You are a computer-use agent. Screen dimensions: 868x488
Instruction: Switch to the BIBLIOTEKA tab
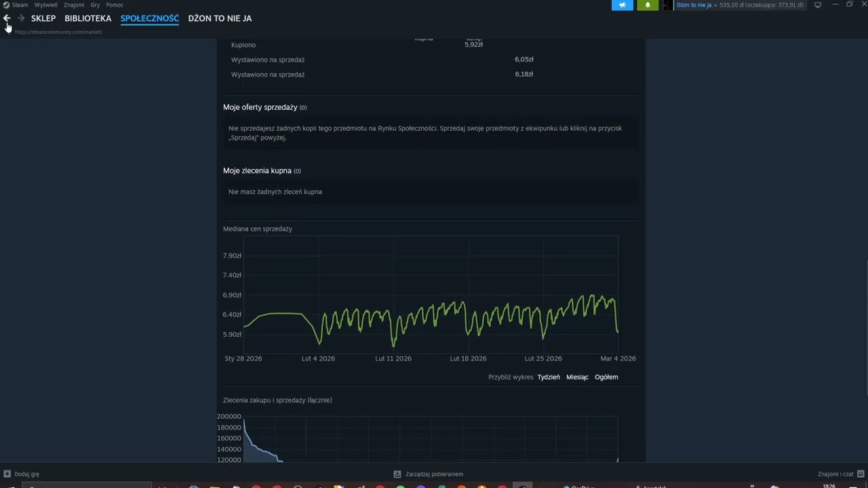(x=88, y=18)
